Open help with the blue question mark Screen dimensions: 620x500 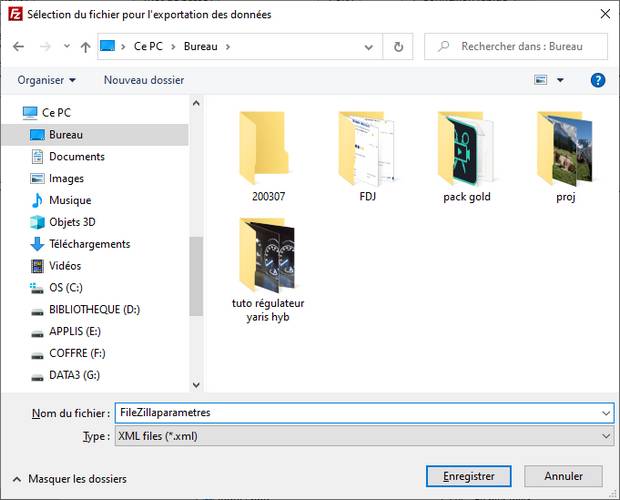pos(597,80)
